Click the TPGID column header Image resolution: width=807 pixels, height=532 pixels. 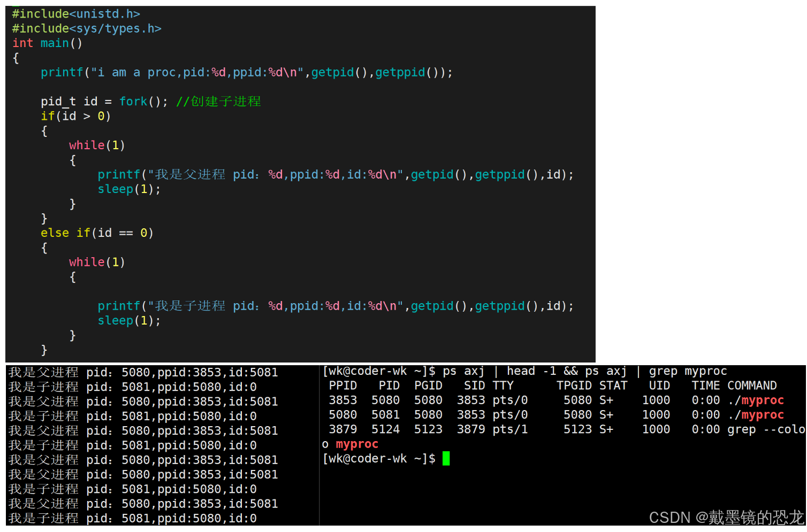coord(574,386)
